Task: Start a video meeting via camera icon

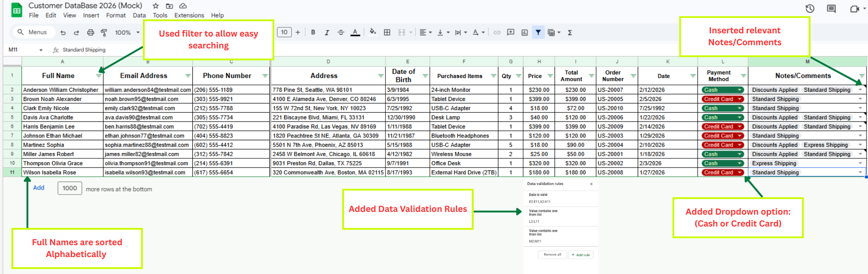Action: click(854, 9)
